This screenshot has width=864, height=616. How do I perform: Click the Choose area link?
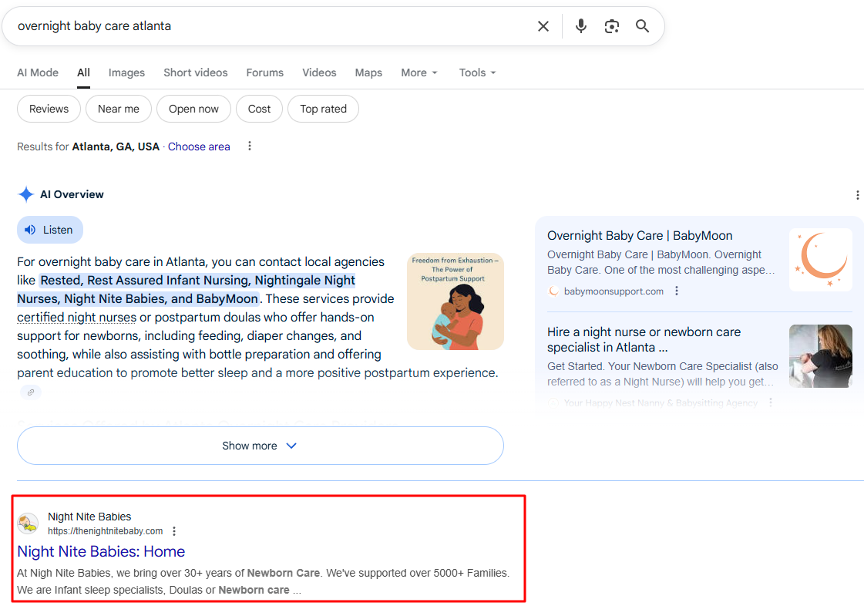(199, 146)
